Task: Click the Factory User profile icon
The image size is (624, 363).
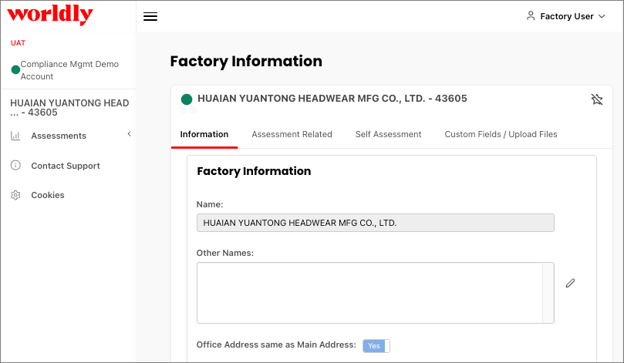Action: tap(530, 16)
